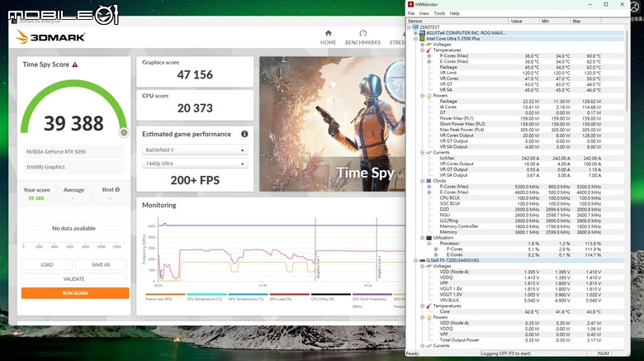Click the Min column header
The image size is (644, 361).
tap(555, 21)
